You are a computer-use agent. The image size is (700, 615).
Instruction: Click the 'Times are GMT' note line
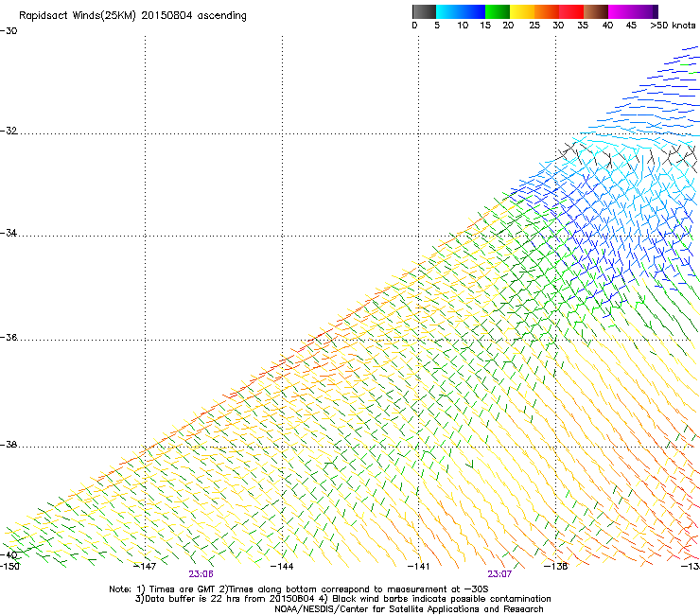(x=299, y=589)
